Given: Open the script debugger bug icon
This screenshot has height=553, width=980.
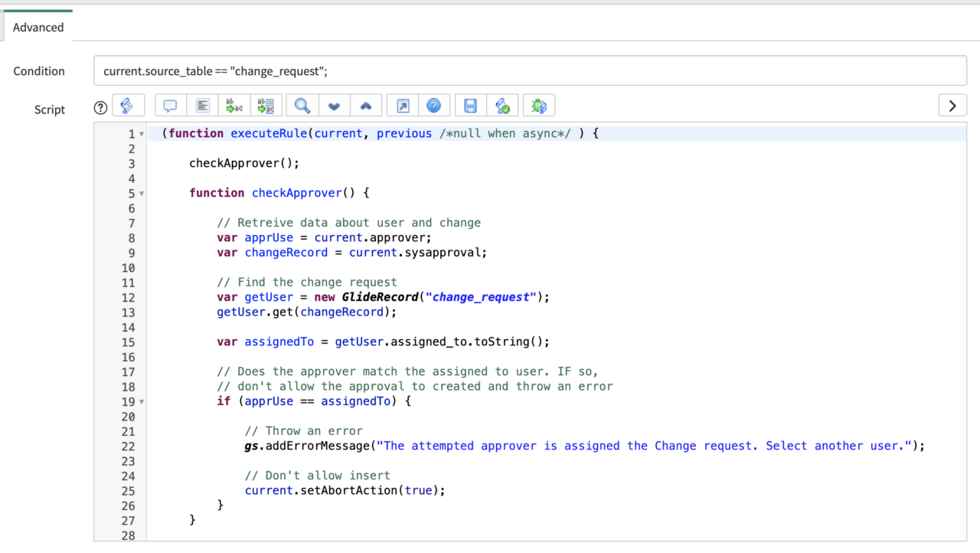Looking at the screenshot, I should coord(539,106).
